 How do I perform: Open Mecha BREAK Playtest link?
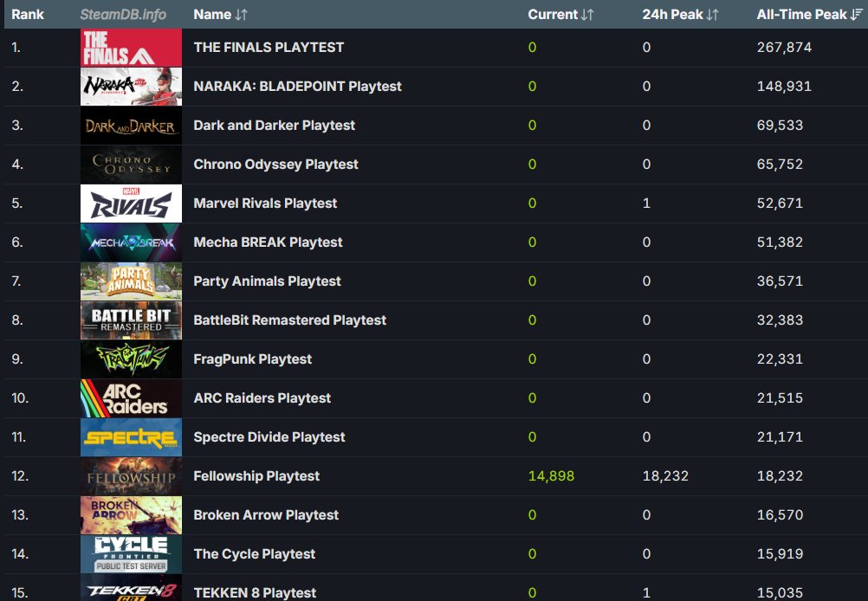tap(268, 242)
